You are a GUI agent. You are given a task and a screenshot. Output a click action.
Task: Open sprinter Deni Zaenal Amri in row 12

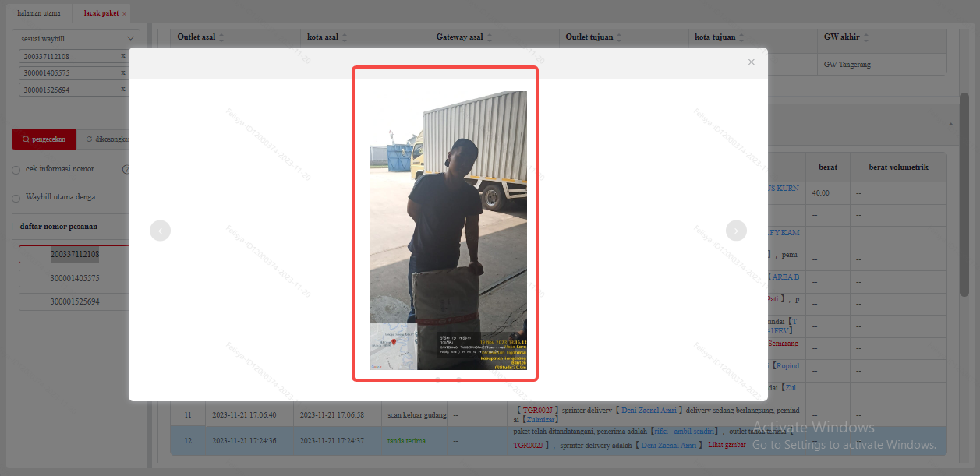point(668,446)
